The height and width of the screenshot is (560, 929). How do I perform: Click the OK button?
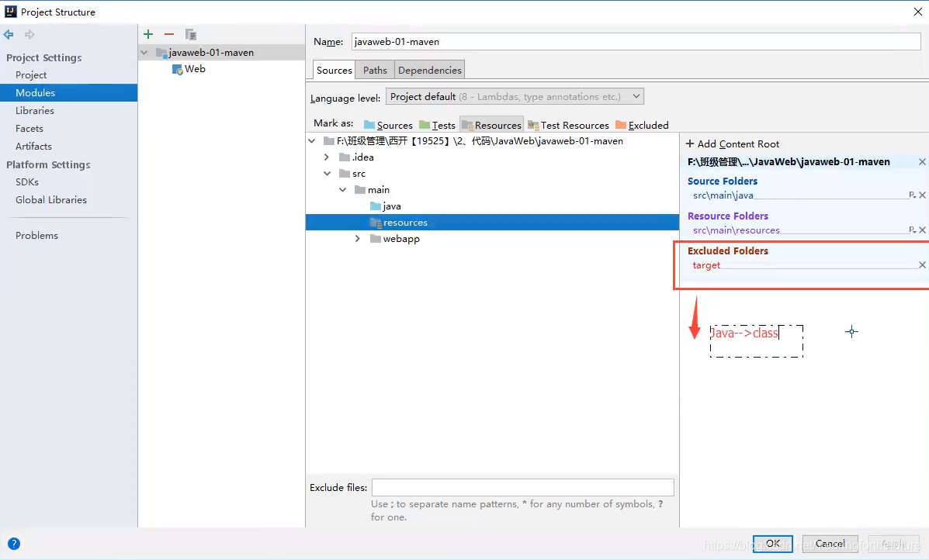coord(772,543)
